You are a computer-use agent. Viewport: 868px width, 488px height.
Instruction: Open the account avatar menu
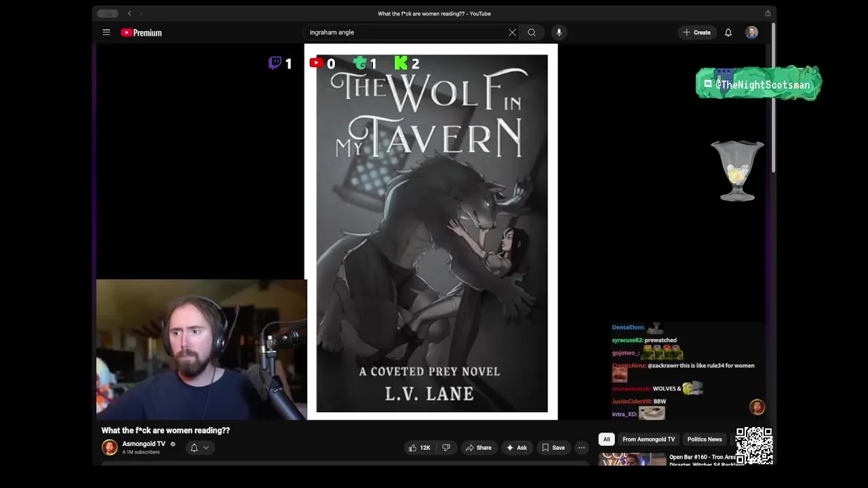pos(751,33)
